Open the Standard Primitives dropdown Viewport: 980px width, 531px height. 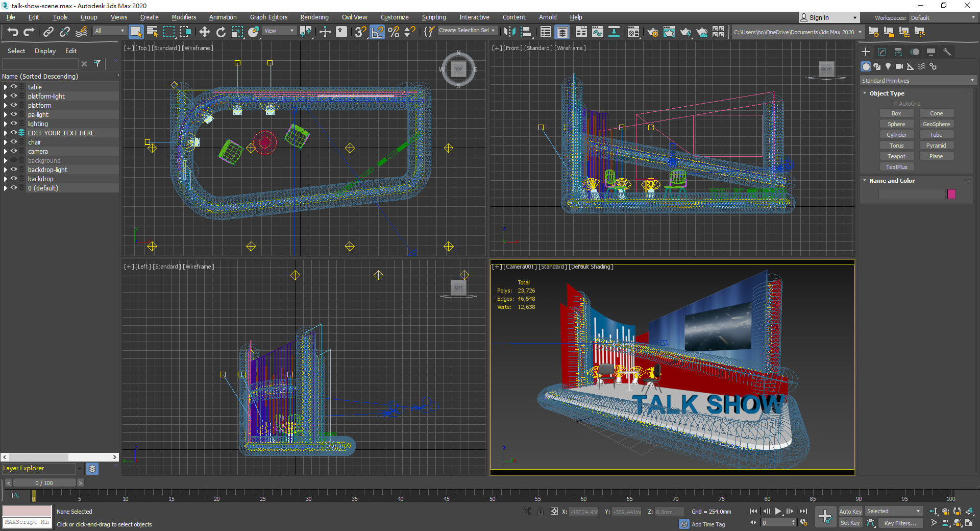917,81
